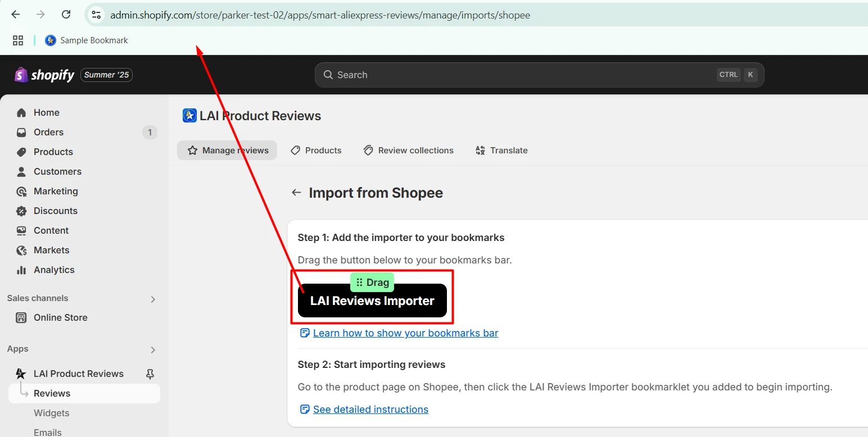Click the browser back arrow

(x=16, y=15)
